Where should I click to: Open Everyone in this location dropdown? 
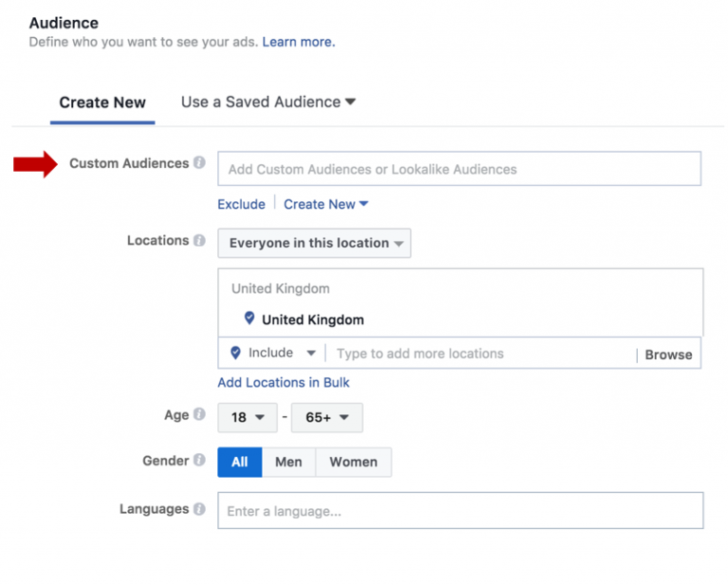pos(314,243)
